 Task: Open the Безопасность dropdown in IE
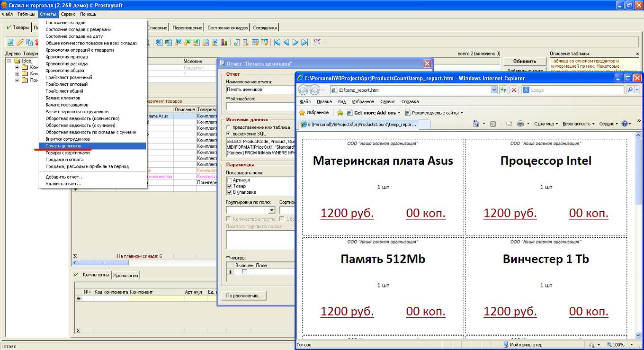[x=579, y=124]
